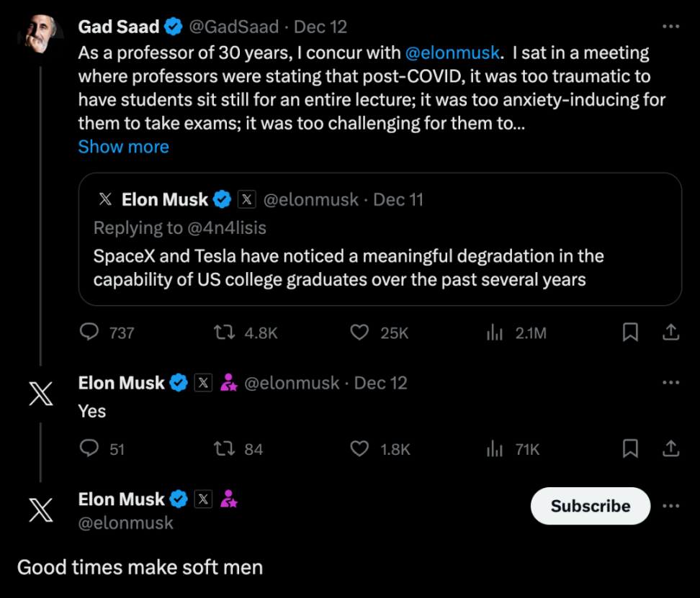The height and width of the screenshot is (598, 700).
Task: Reply to Elon Musk's "Yes" post
Action: (89, 448)
